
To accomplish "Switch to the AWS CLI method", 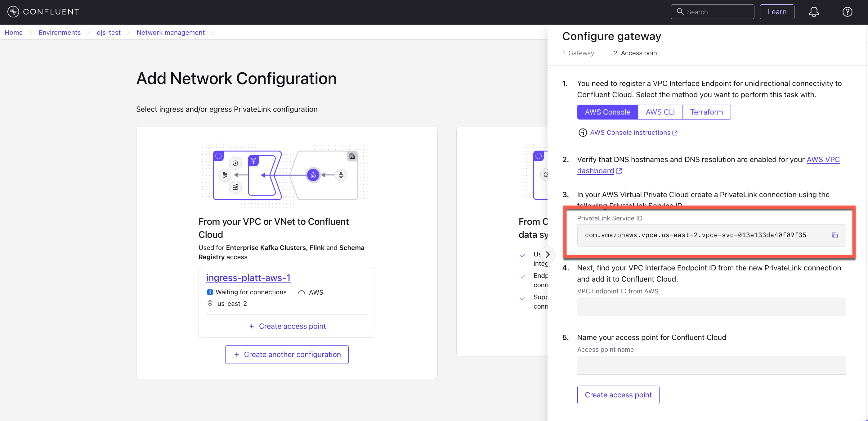I will click(x=660, y=112).
